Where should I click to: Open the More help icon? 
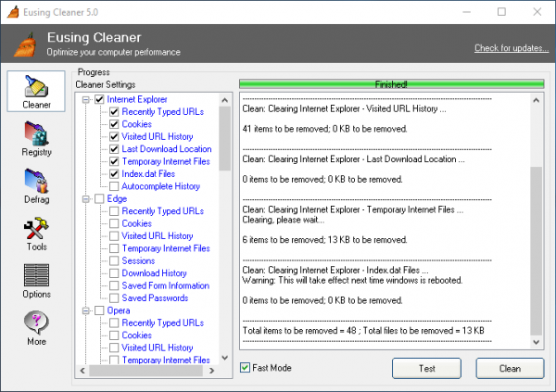pos(36,322)
